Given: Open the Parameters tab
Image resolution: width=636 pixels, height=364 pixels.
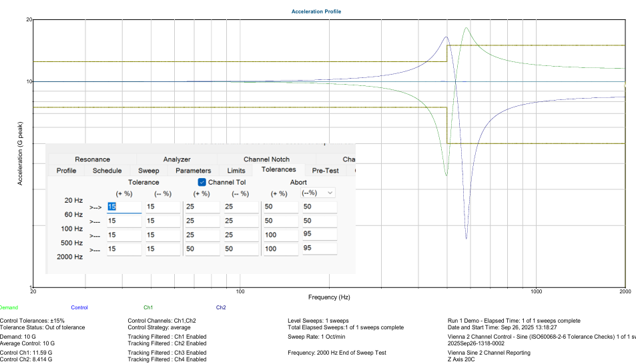Looking at the screenshot, I should click(x=193, y=171).
